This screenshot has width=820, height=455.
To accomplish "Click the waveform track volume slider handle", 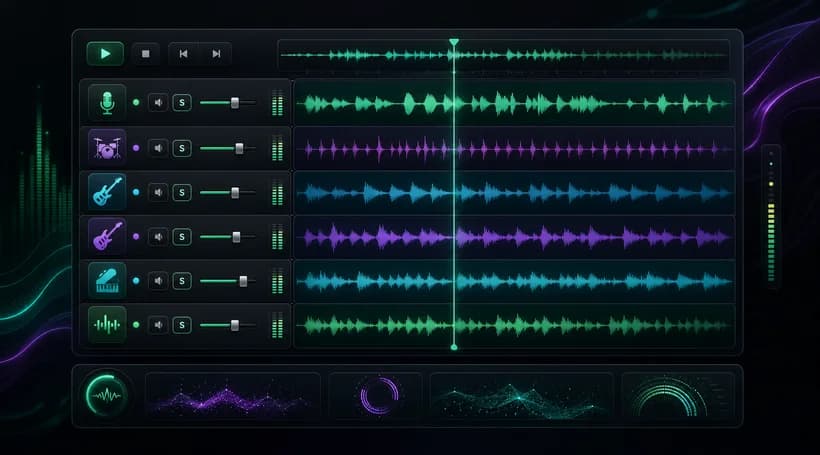I will pos(235,325).
